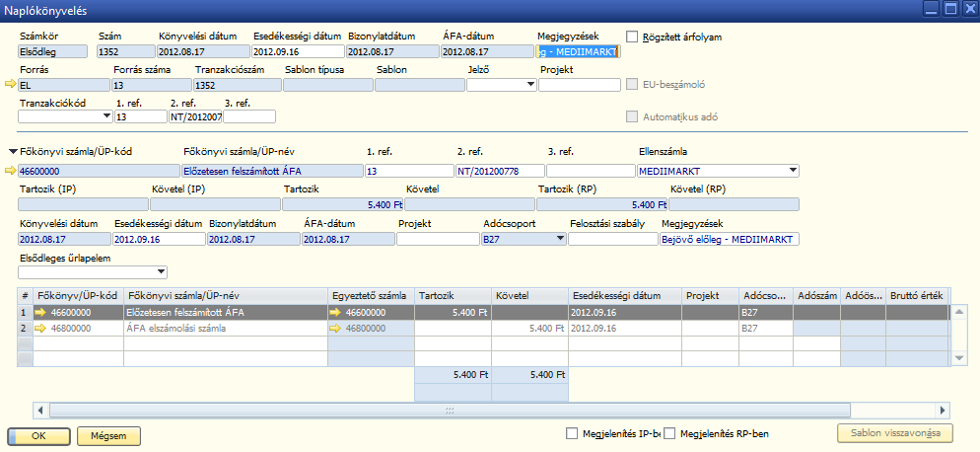Open the row 2 link arrow for account 46800000

(41, 328)
